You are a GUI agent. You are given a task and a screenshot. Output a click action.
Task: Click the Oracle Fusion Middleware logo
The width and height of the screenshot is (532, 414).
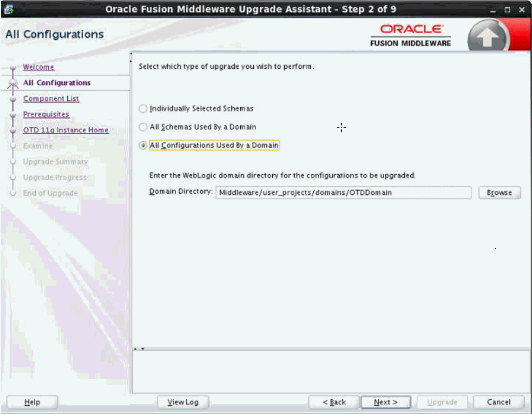point(411,35)
